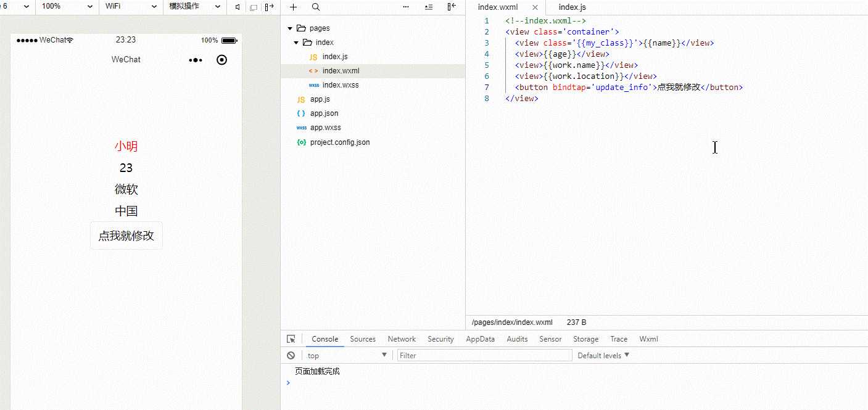This screenshot has width=868, height=410.
Task: Open the Audits devtools tab
Action: coord(517,339)
